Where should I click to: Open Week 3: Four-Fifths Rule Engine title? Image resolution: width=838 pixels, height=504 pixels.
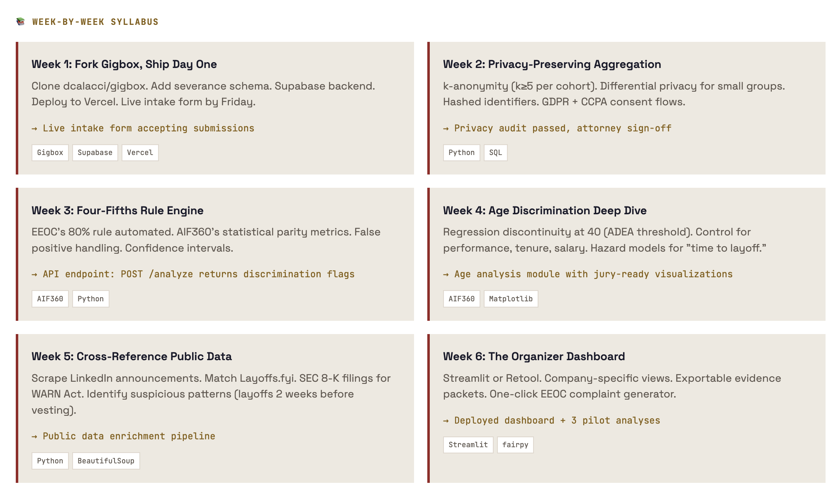[117, 211]
